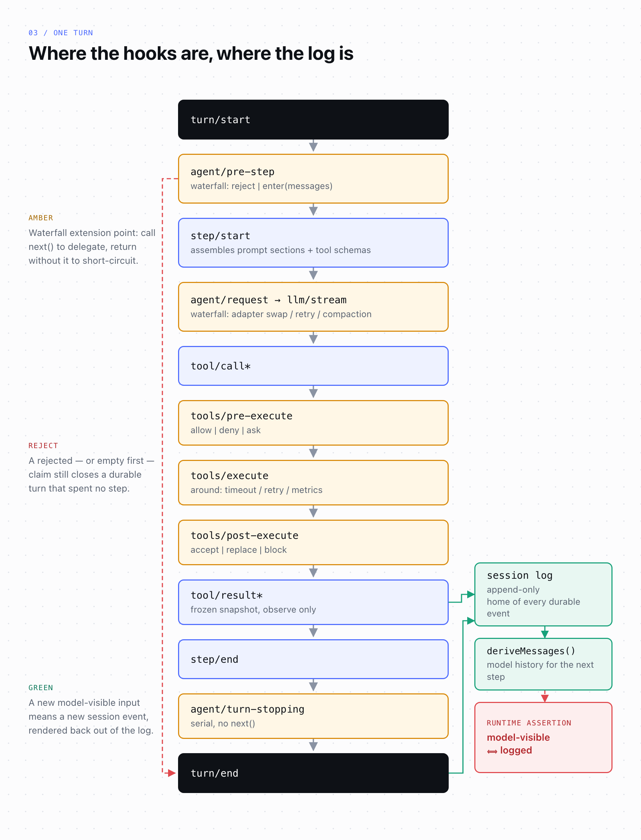Select the step/end node
Image resolution: width=641 pixels, height=840 pixels.
click(x=313, y=659)
